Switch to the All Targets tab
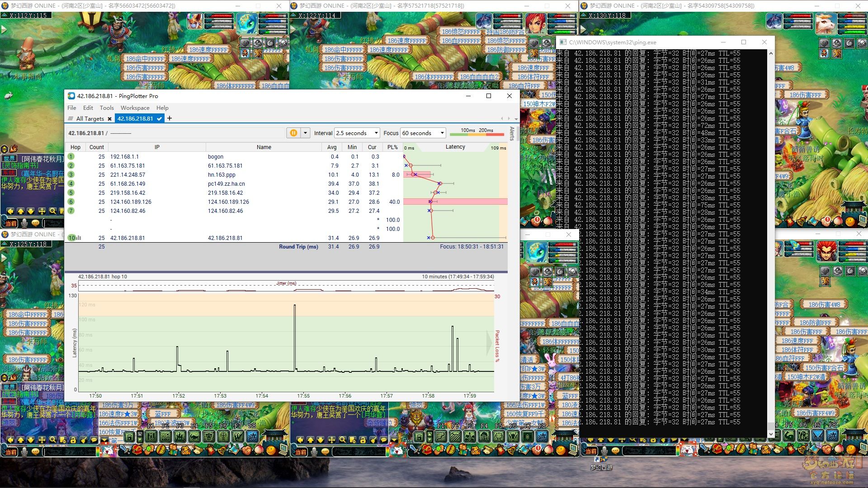This screenshot has height=488, width=868. 90,118
